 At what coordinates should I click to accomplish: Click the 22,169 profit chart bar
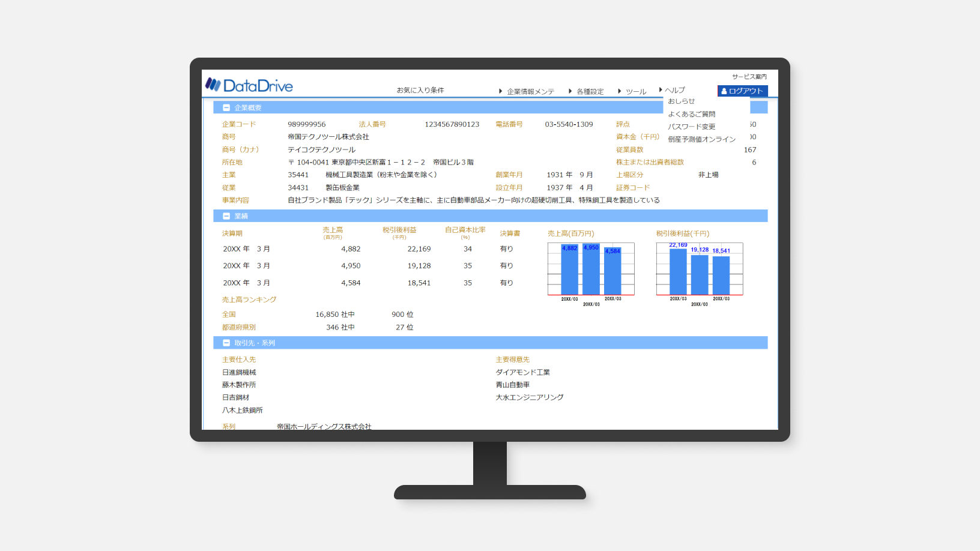tap(678, 272)
